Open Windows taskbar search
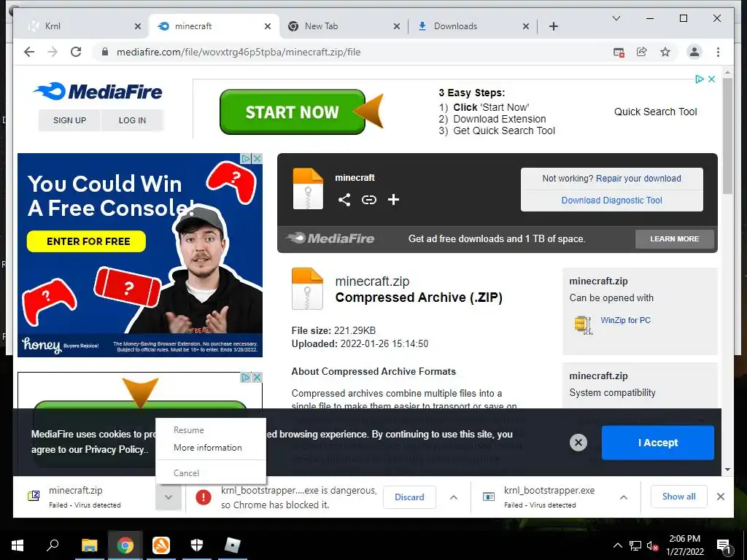Viewport: 747px width, 560px height. [53, 545]
